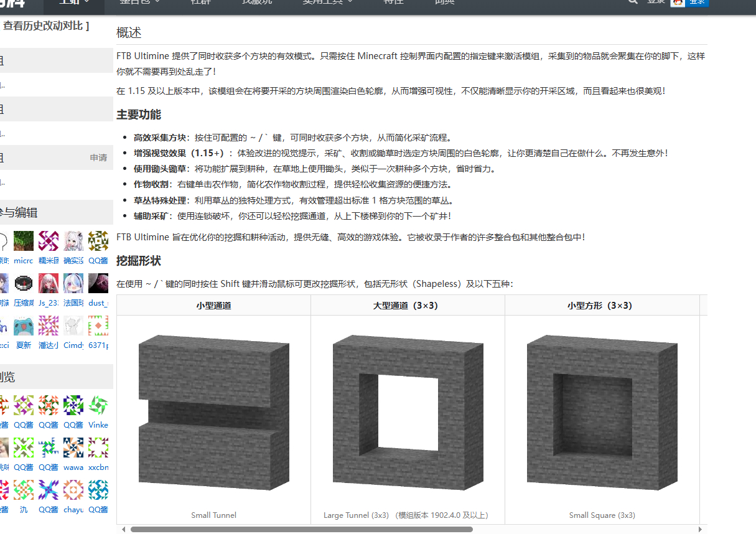Open the purple-blue pinwheel QQ酱 avatar beside chayu
The image size is (756, 549).
(49, 490)
